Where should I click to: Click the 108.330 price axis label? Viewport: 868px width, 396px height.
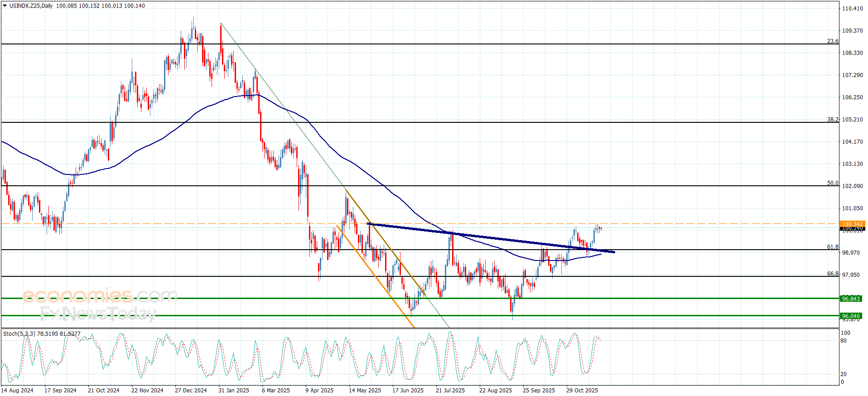[x=852, y=53]
